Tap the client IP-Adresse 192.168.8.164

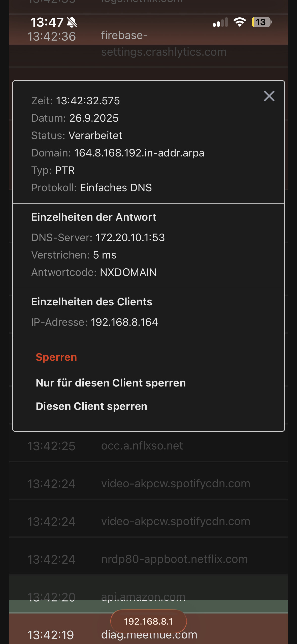tap(124, 322)
